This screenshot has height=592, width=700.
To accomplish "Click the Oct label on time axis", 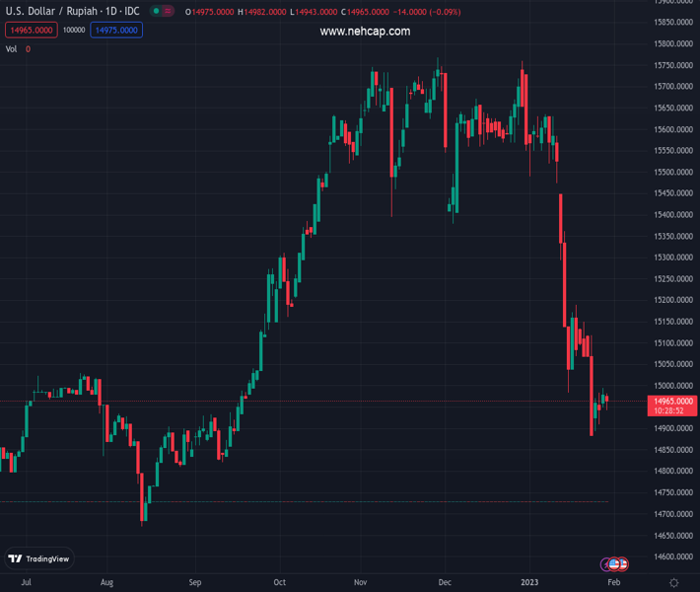I will (x=279, y=582).
